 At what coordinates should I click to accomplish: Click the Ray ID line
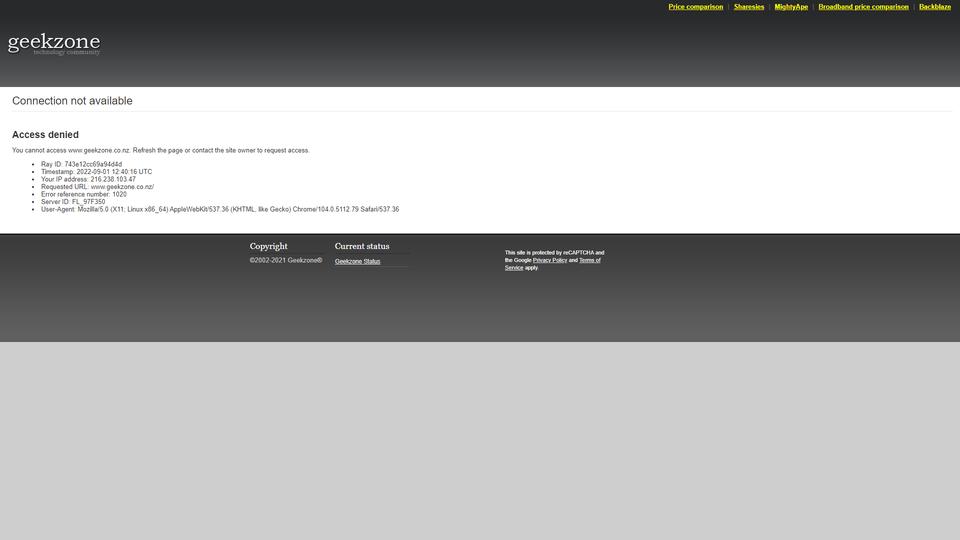81,164
